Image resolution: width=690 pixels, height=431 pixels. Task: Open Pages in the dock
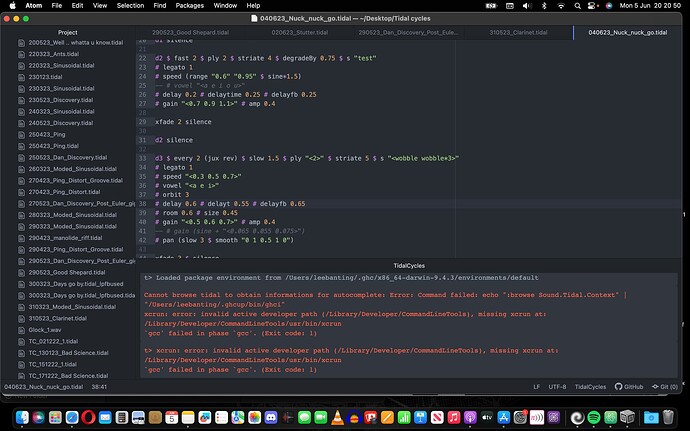pos(387,417)
